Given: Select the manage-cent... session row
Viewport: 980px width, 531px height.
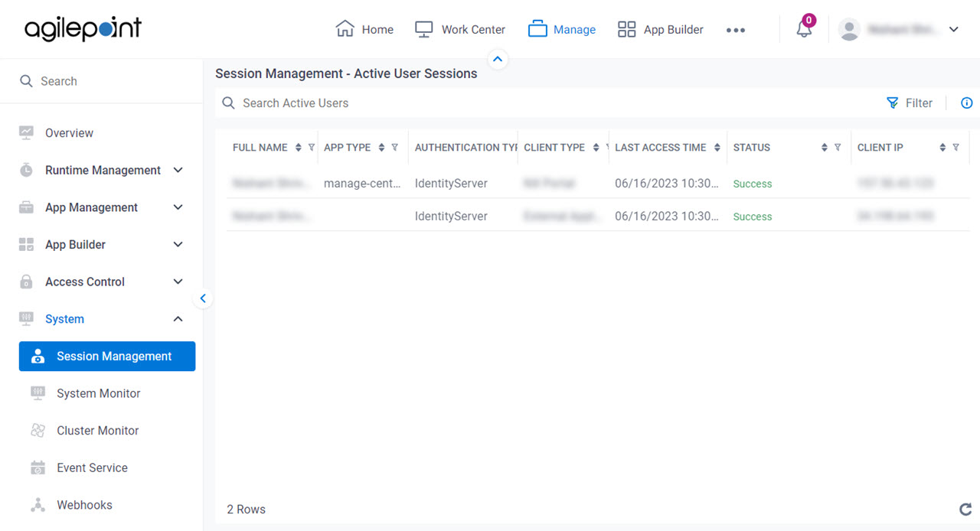Looking at the screenshot, I should tap(598, 184).
